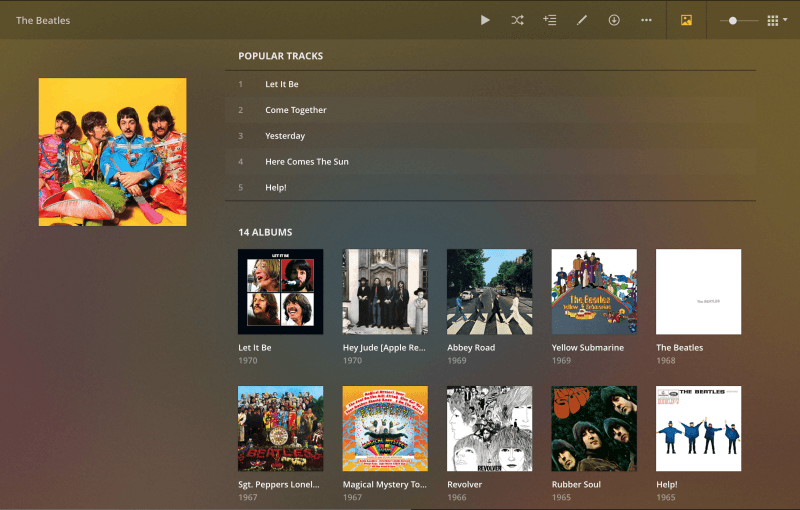Click The Beatles artist poster image
The height and width of the screenshot is (510, 800).
click(x=112, y=152)
